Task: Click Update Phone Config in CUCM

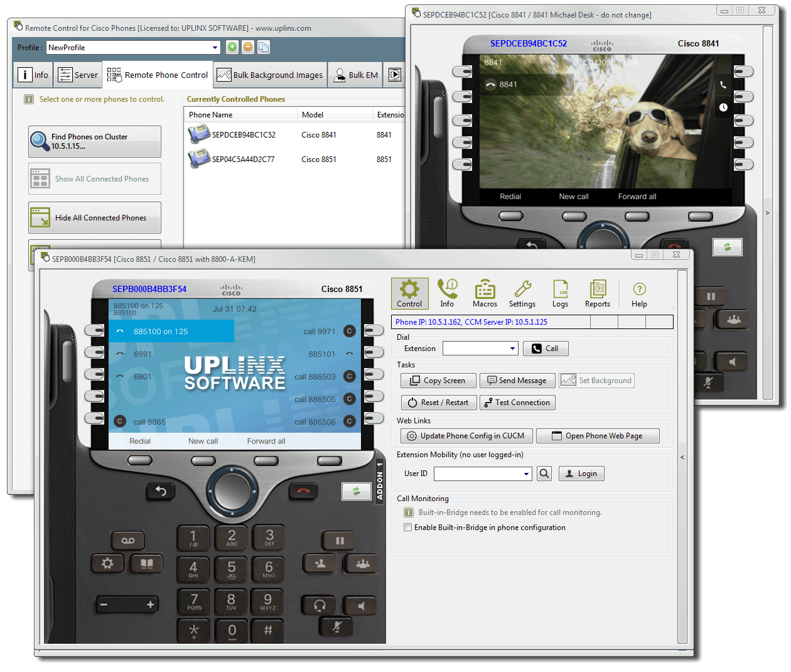Action: (466, 436)
